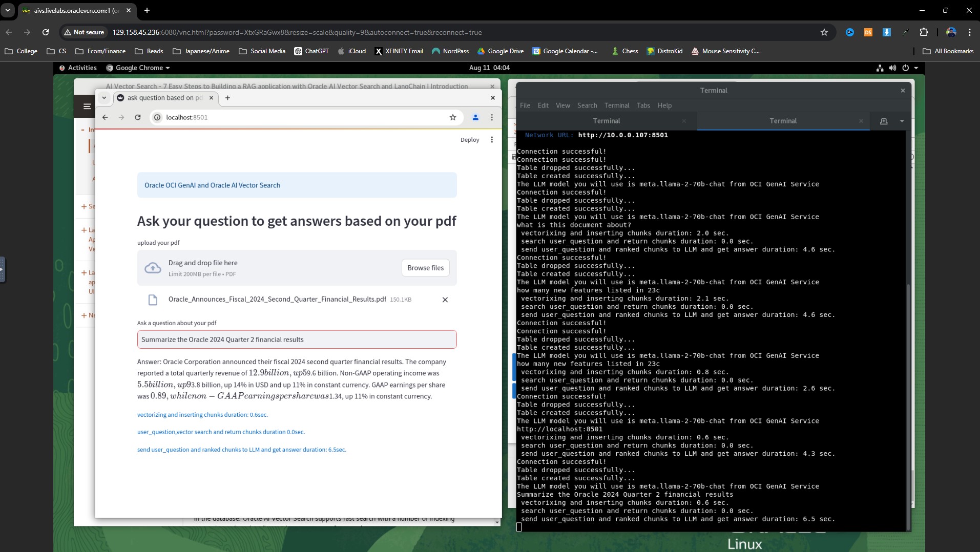Open the inner Chrome three-dot menu
This screenshot has width=980, height=552.
[492, 117]
